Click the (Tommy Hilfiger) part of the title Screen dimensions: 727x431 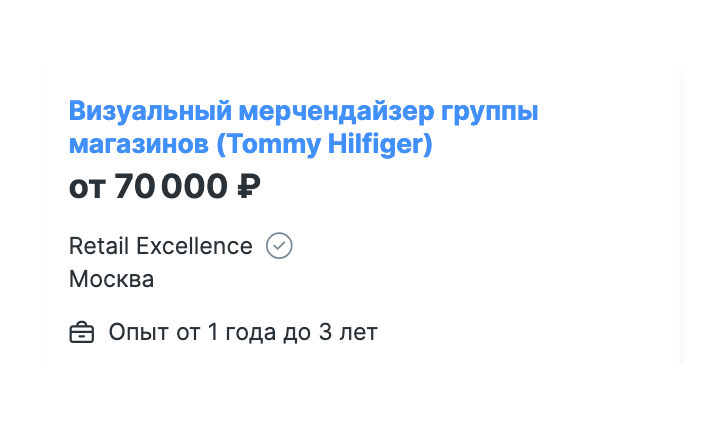pos(324,145)
